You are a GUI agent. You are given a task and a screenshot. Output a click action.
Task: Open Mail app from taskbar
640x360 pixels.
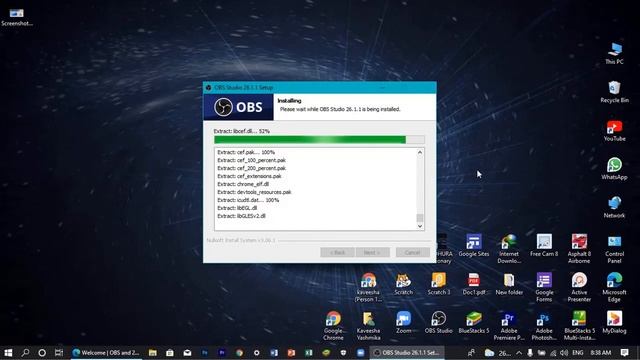point(187,353)
